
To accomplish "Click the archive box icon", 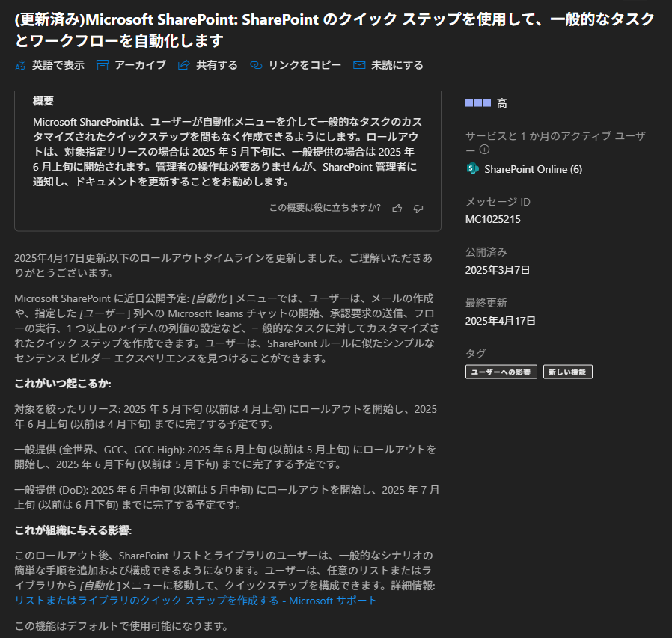I will (103, 65).
